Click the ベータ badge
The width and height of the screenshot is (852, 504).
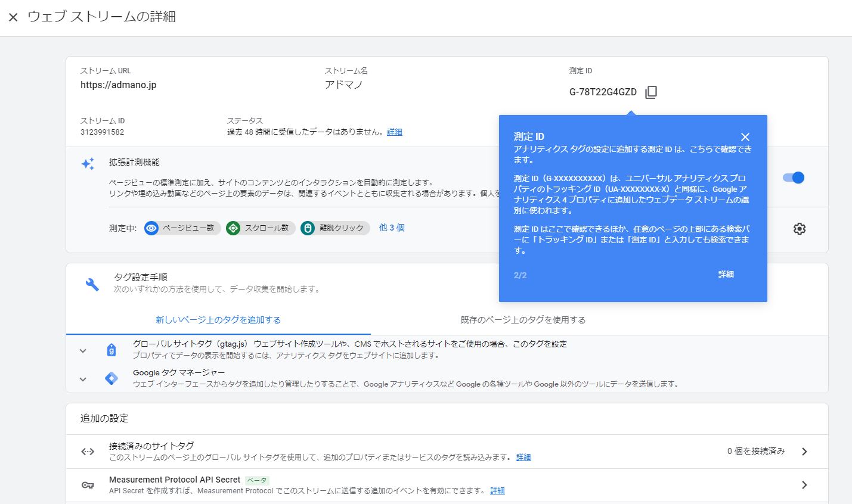tap(257, 480)
